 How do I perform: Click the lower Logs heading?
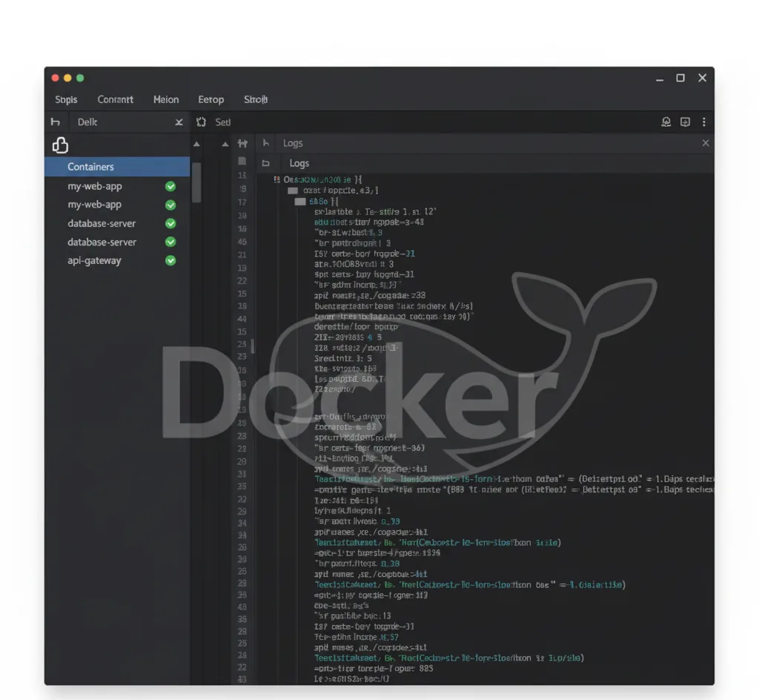[x=299, y=164]
